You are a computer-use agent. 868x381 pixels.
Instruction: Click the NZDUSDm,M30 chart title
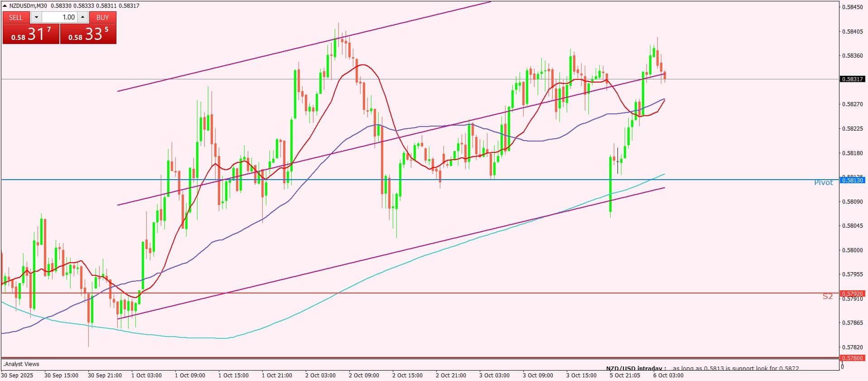pos(28,6)
